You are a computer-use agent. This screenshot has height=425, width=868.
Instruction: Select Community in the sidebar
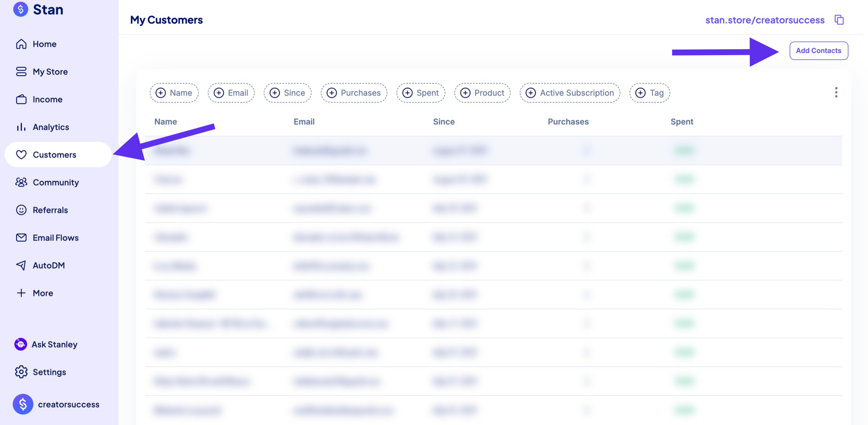point(56,182)
